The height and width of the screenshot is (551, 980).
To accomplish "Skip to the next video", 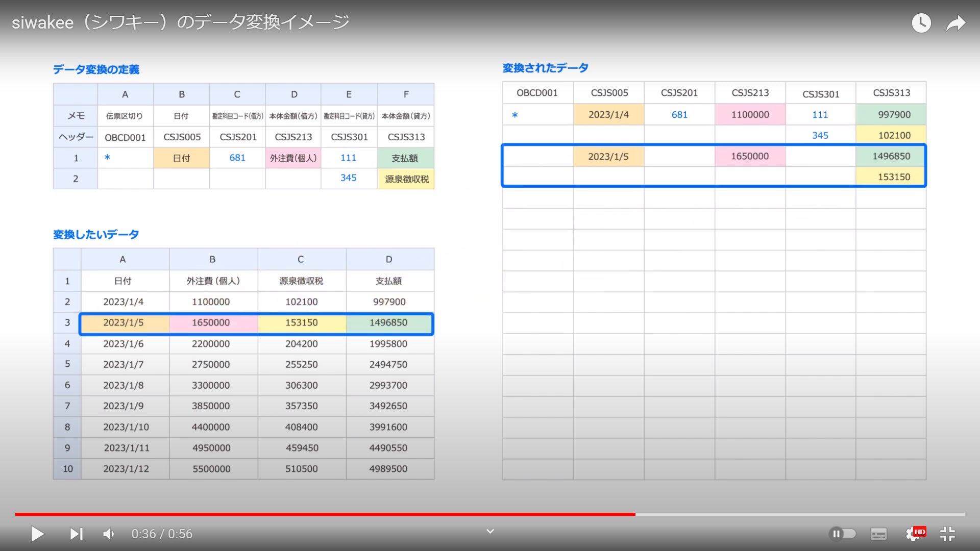I will click(x=76, y=534).
